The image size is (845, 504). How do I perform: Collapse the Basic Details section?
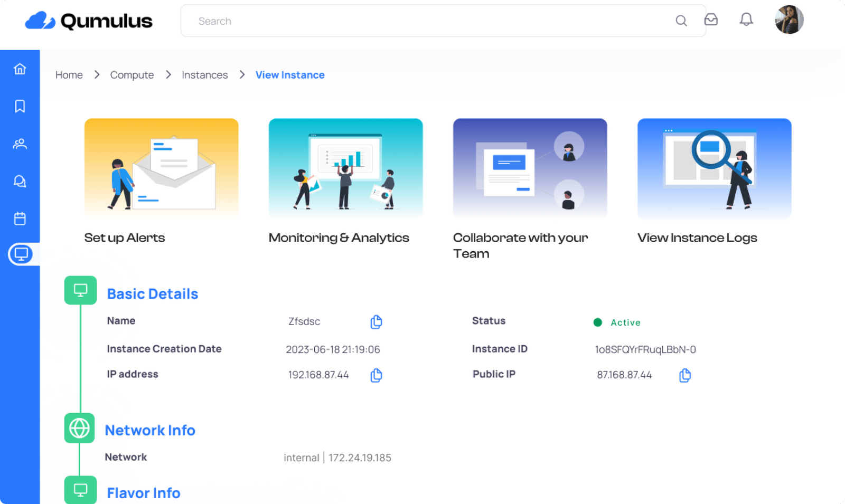pos(152,294)
